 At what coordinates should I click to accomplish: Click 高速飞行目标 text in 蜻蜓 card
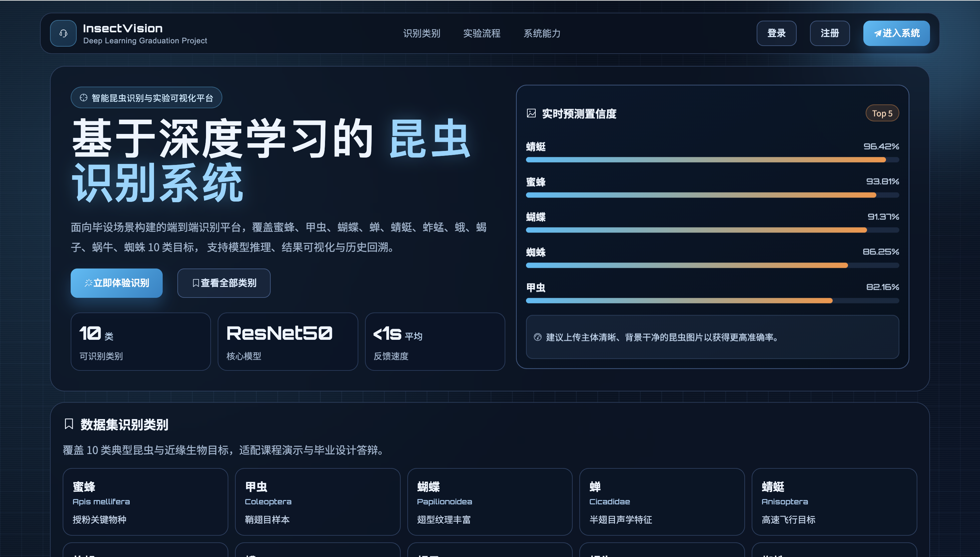(788, 519)
